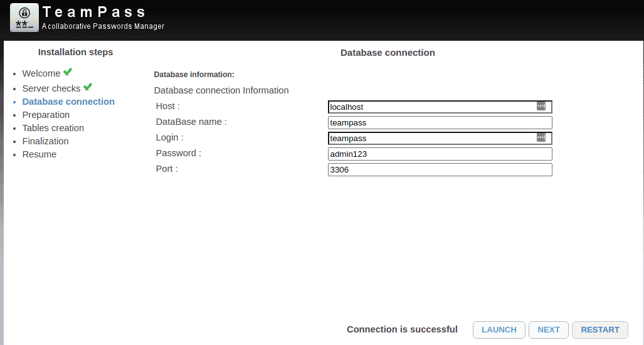Click the green checkmark beside Server checks
The height and width of the screenshot is (345, 644).
(88, 87)
